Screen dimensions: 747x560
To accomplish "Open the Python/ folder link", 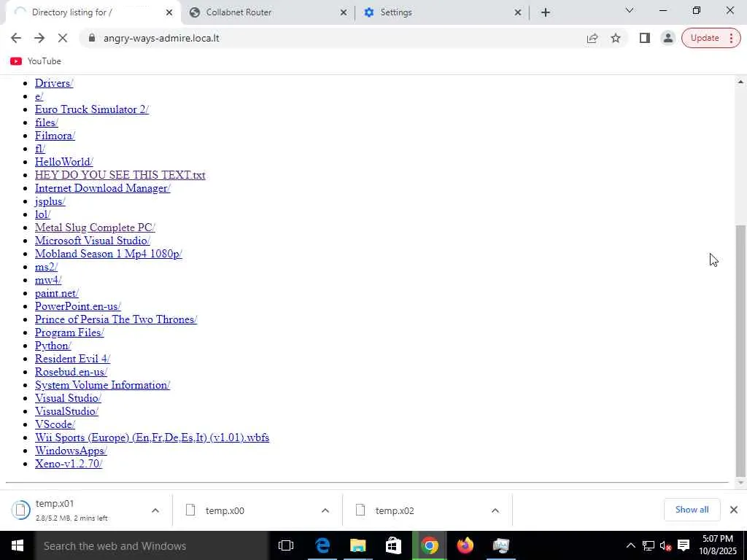I will click(x=53, y=346).
